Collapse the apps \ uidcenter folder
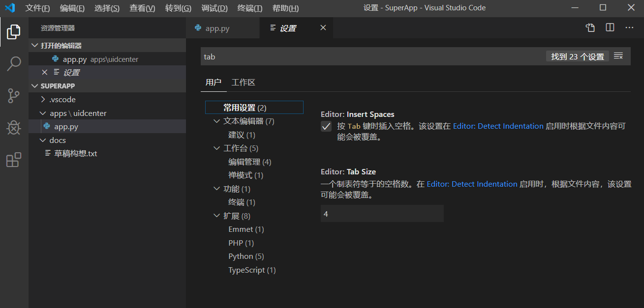 tap(43, 113)
